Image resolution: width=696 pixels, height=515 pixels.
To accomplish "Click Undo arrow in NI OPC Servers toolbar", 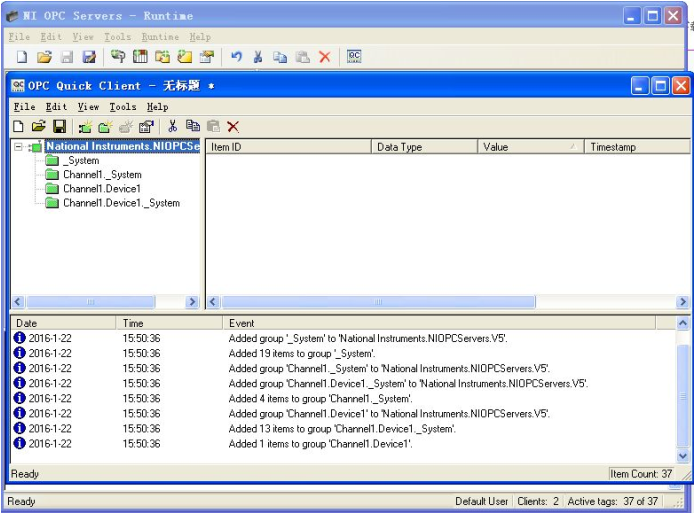I will 237,56.
